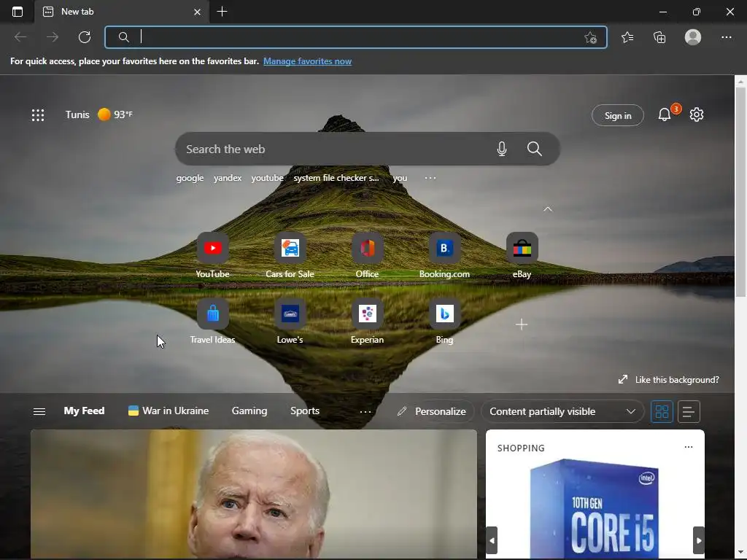Show more feed topics ellipsis
Viewport: 747px width, 560px height.
point(365,412)
